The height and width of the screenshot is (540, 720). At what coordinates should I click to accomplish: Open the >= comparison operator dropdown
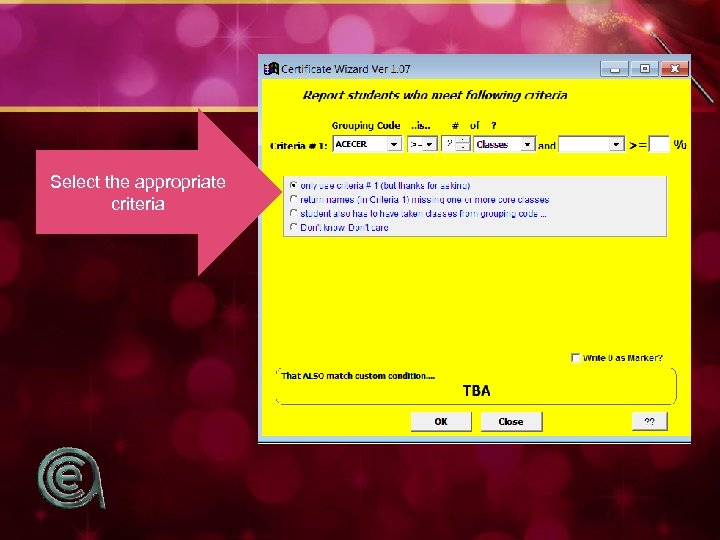(x=429, y=145)
